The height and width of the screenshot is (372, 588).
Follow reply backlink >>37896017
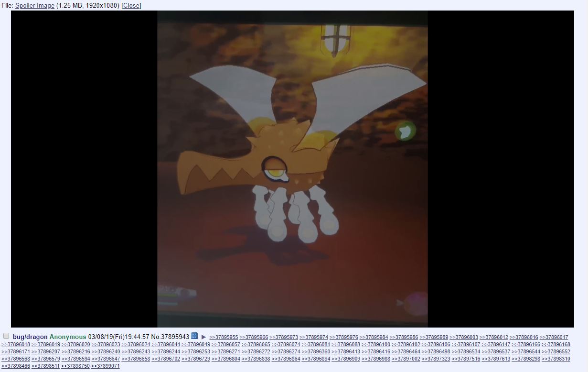click(554, 338)
